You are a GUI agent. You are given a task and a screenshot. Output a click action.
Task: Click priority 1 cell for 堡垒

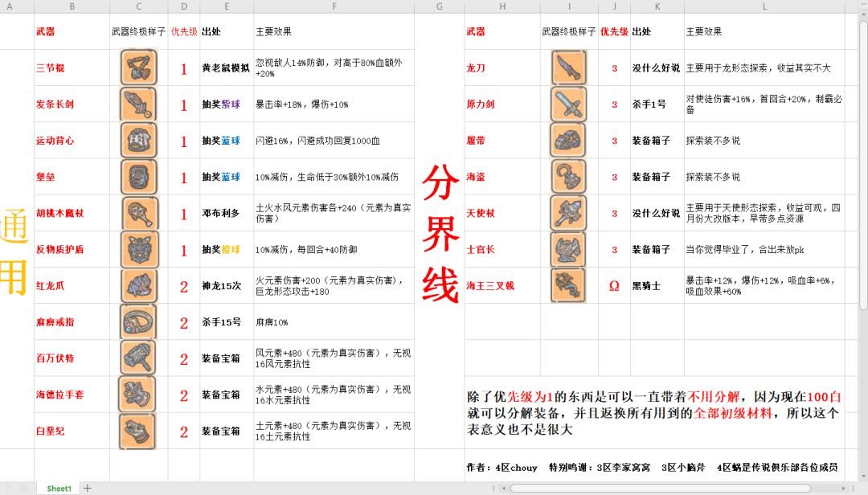pos(184,177)
